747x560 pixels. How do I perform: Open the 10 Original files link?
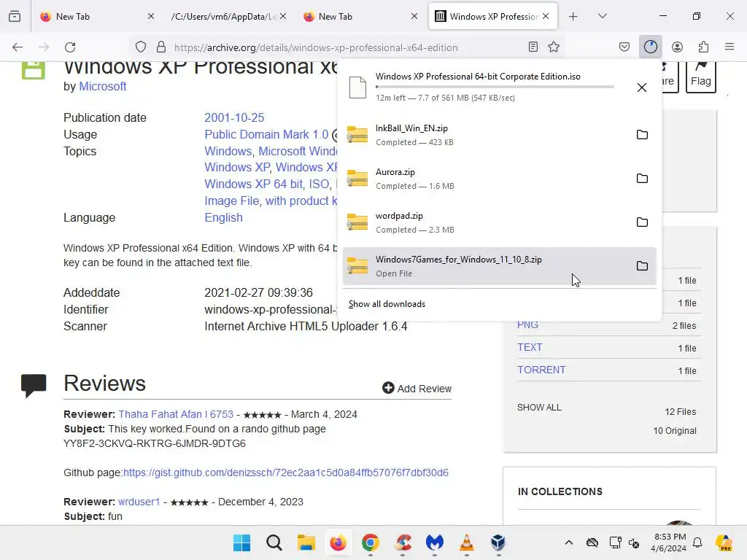click(x=675, y=430)
